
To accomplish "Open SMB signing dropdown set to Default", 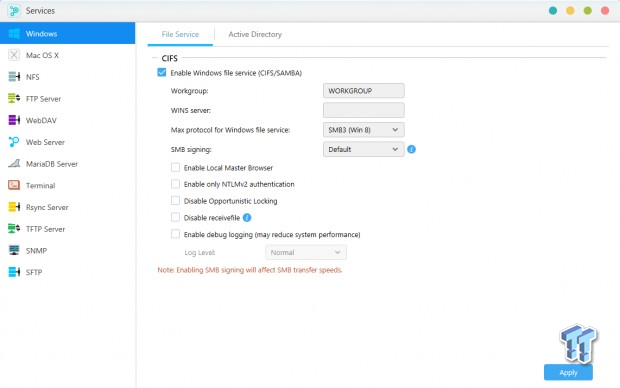I will click(x=364, y=150).
